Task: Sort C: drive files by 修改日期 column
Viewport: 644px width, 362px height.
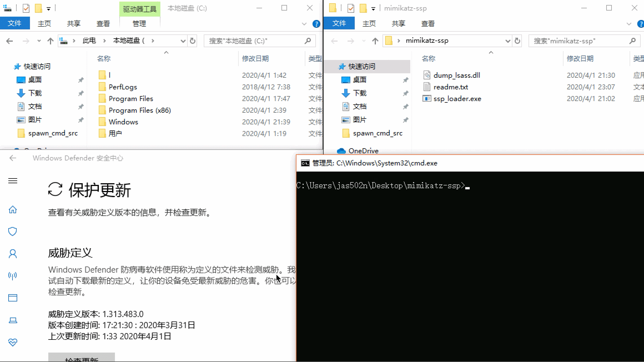Action: [255, 59]
